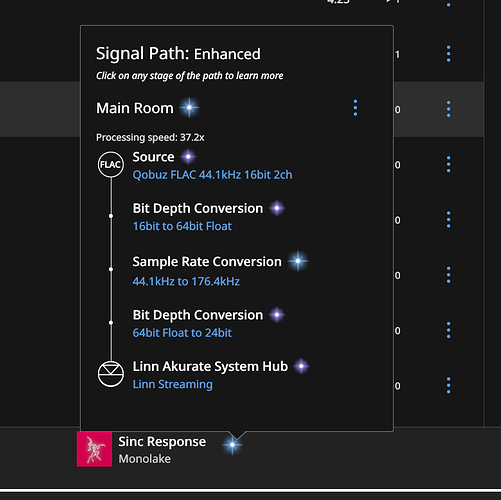The image size is (501, 500).
Task: Click the purple star next to Source
Action: coord(188,157)
